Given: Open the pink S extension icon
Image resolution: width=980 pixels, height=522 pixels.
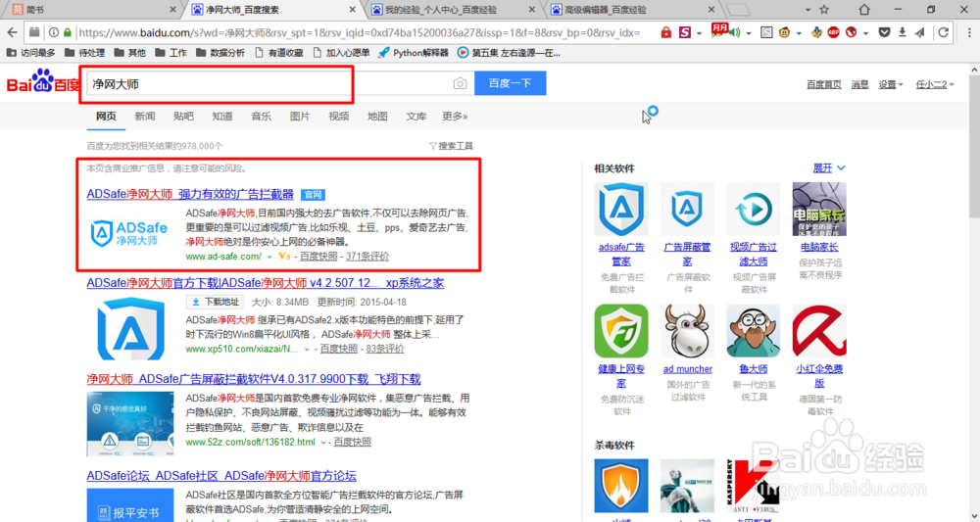Looking at the screenshot, I should click(x=685, y=32).
